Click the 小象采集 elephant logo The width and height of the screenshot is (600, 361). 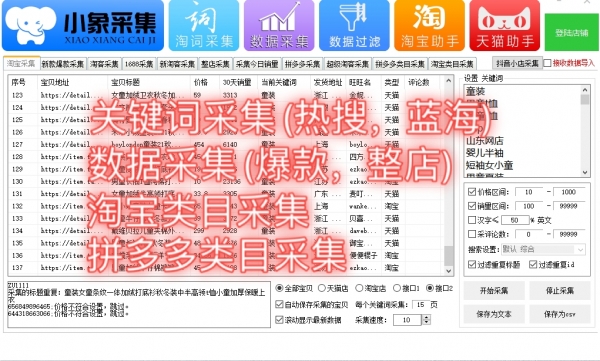83,25
